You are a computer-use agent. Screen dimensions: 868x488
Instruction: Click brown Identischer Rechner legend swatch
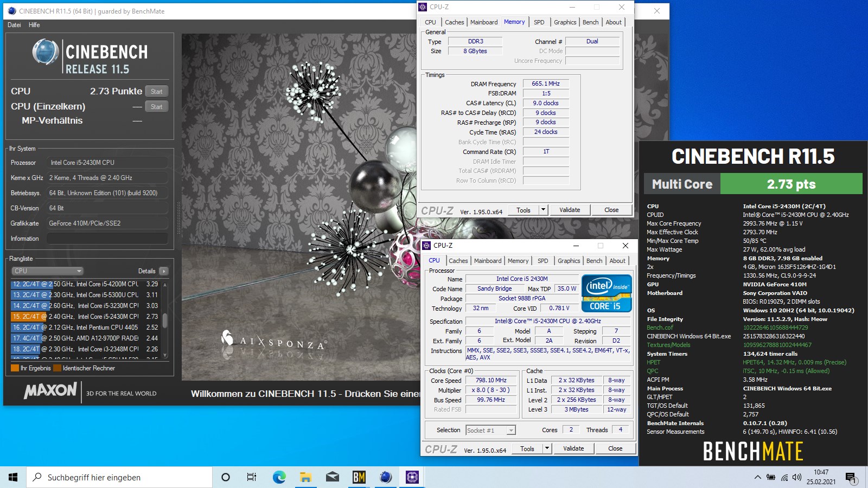coord(57,368)
